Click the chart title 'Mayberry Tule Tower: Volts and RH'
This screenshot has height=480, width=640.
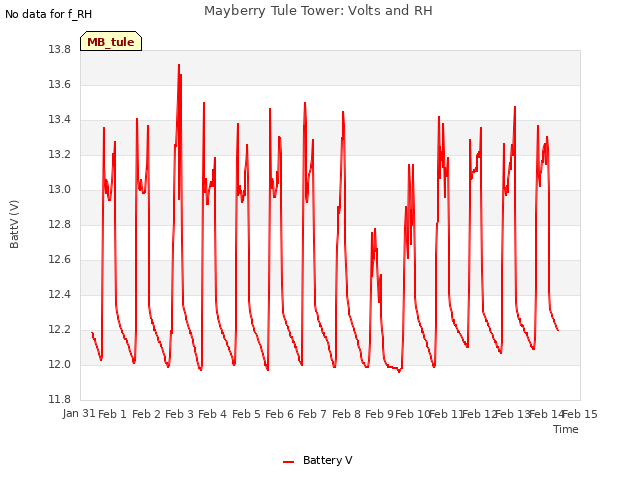(x=318, y=11)
